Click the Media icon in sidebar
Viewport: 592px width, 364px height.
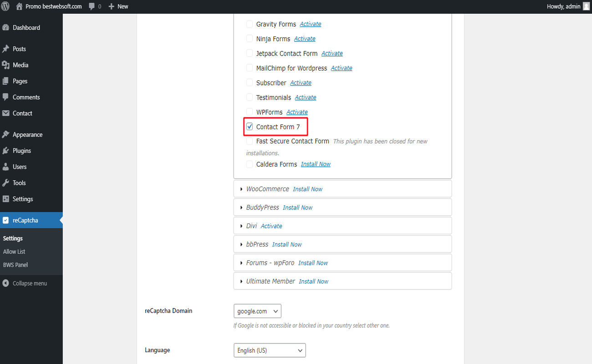pos(6,65)
